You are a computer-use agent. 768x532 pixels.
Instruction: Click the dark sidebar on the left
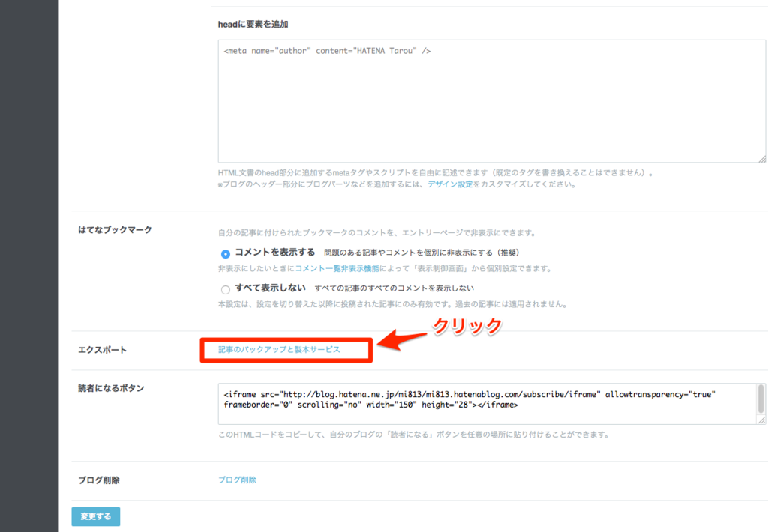click(x=28, y=266)
